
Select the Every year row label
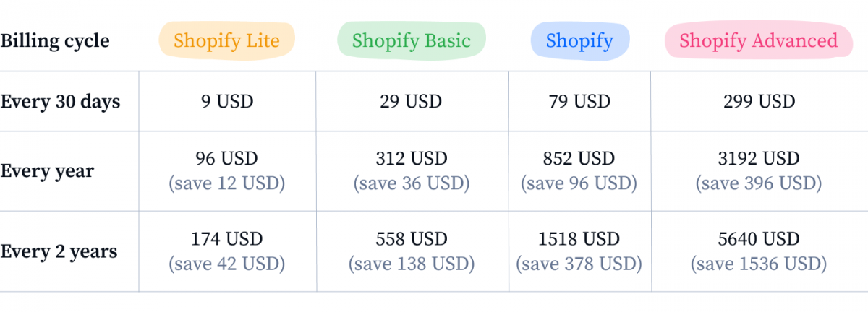(47, 172)
